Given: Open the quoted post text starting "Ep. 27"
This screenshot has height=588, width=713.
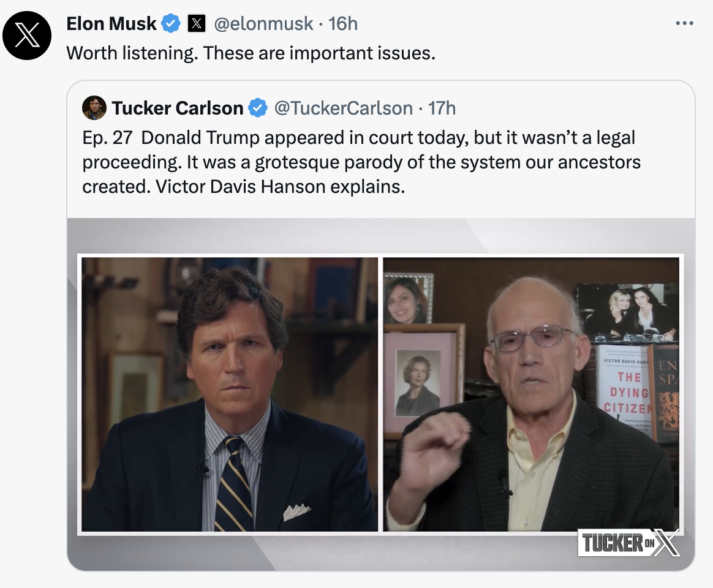Looking at the screenshot, I should click(361, 161).
